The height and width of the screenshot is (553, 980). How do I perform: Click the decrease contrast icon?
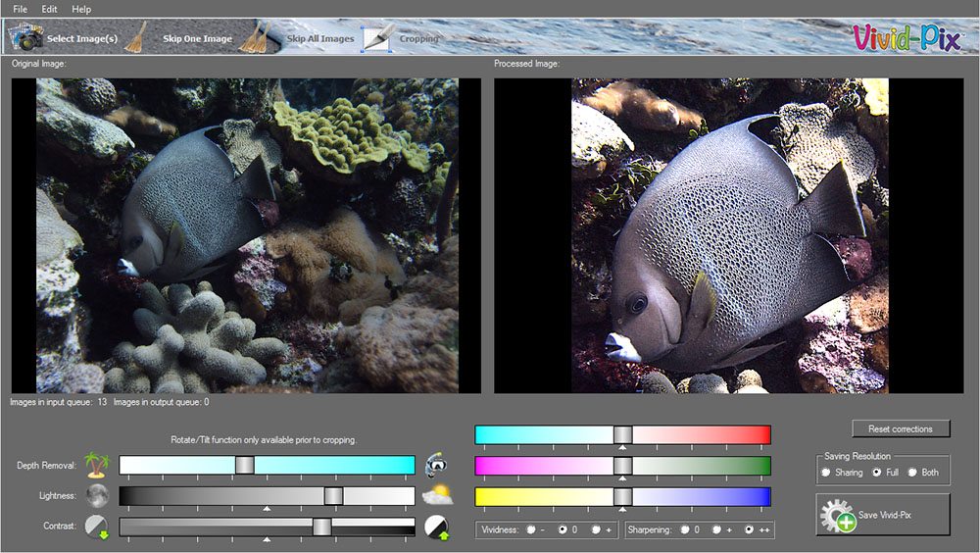(97, 527)
